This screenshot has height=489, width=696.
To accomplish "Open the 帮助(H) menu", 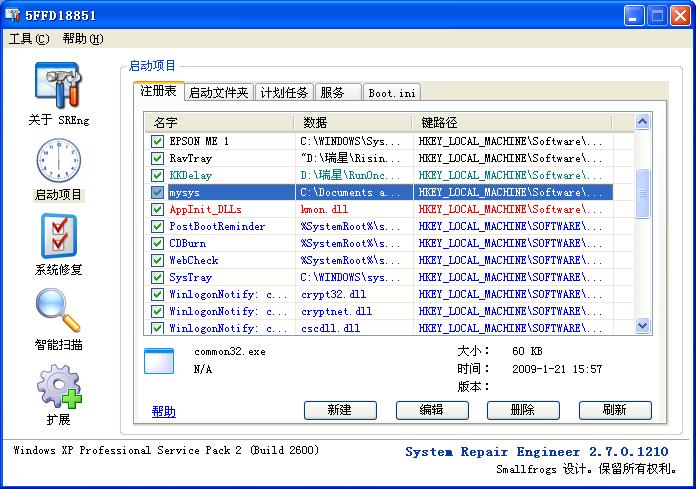I will click(83, 39).
